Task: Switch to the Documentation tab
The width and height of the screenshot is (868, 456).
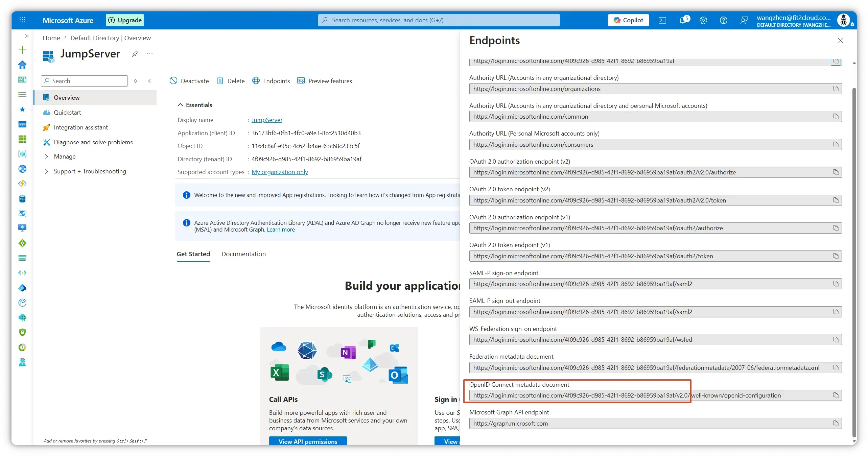Action: coord(243,254)
